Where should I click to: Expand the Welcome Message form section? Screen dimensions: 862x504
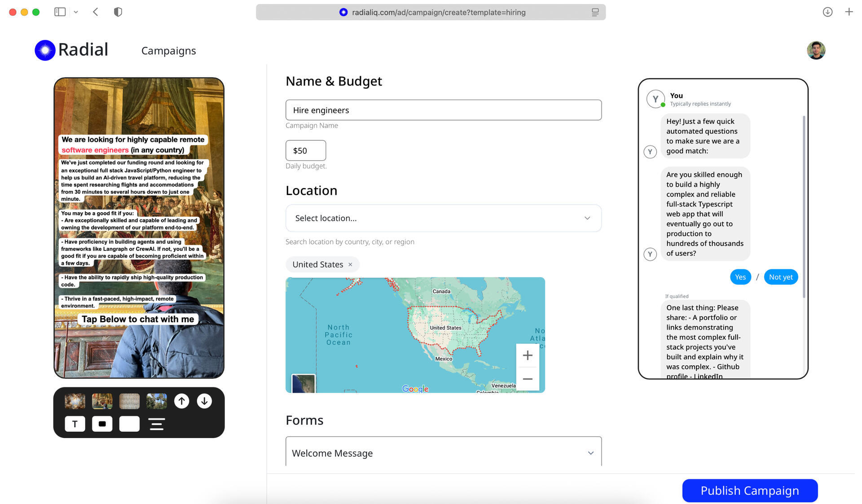point(443,453)
